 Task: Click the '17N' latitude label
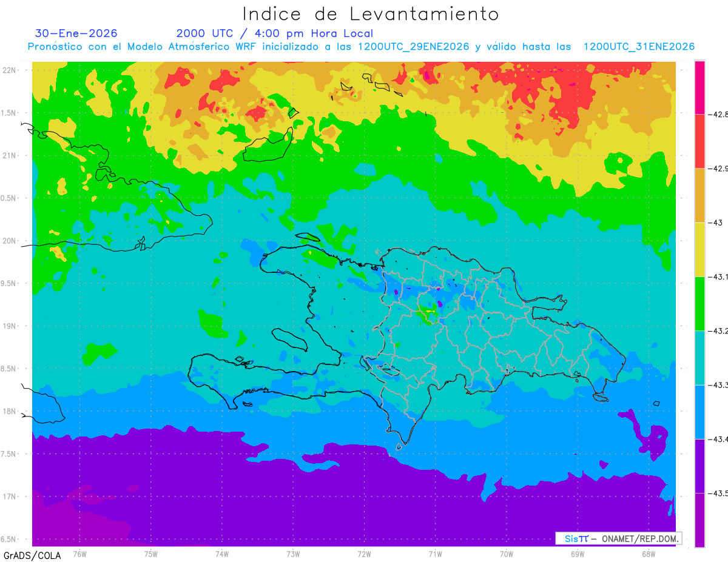(x=10, y=497)
